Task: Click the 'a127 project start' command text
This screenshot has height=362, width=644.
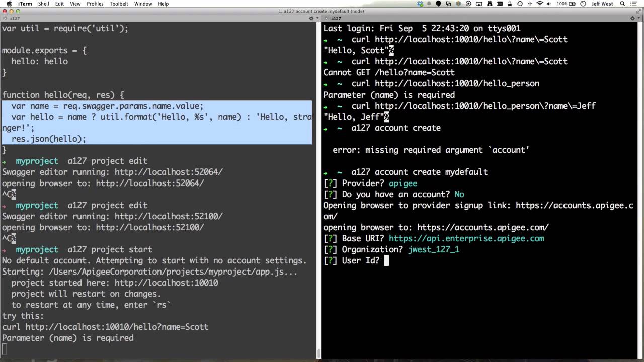Action: [110, 249]
